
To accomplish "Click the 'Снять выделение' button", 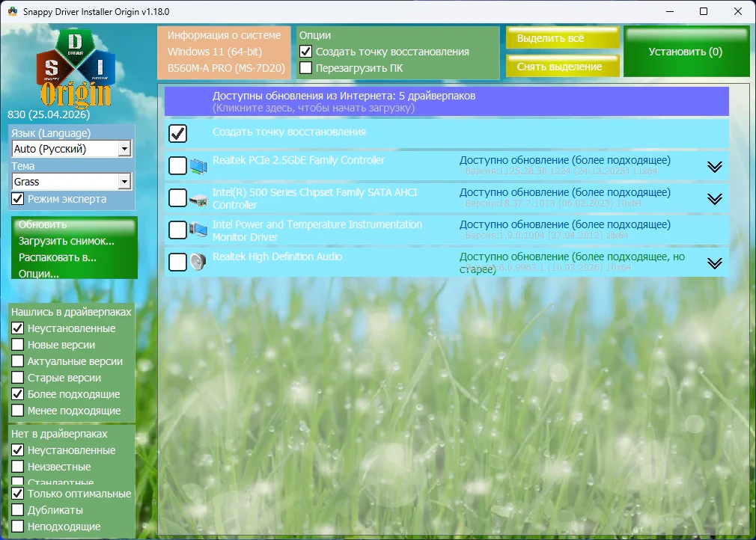I will click(562, 66).
